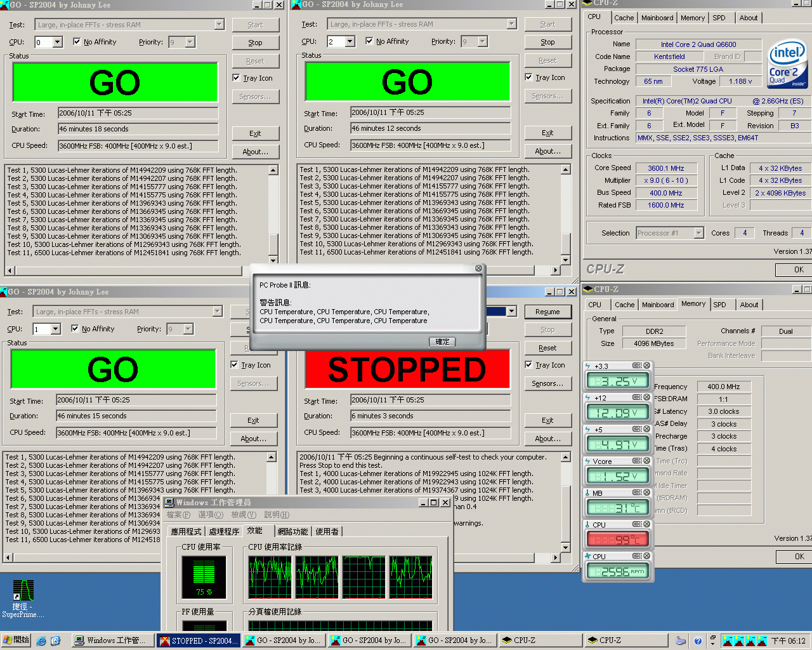Viewport: 812px width, 650px height.
Task: Close the +12 voltage probe panel
Action: point(646,397)
